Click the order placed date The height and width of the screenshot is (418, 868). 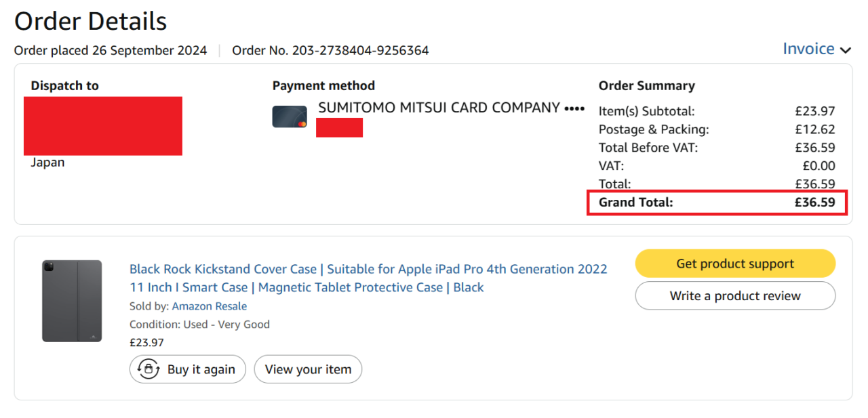(x=111, y=51)
